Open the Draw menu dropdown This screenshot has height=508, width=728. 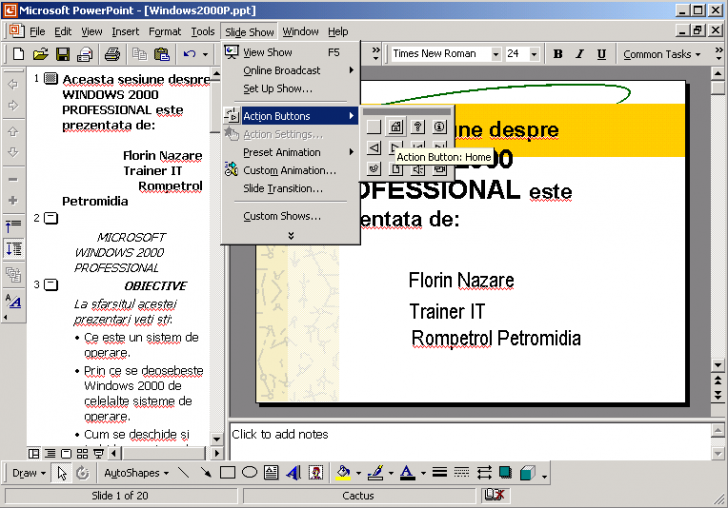tap(29, 473)
